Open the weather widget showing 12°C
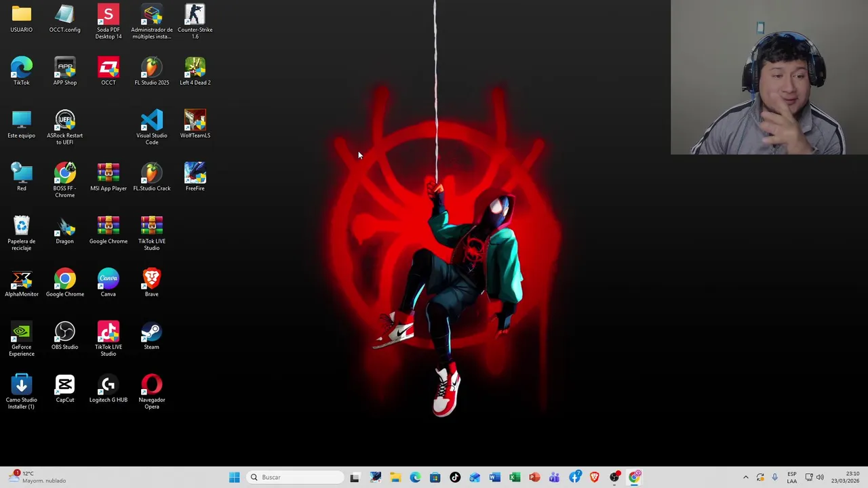Screen dimensions: 868x488 (38, 477)
